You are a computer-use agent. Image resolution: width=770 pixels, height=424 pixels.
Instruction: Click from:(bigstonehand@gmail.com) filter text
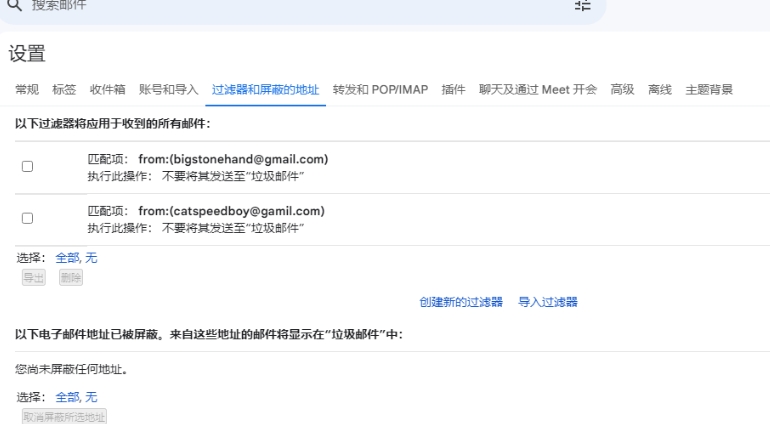(233, 159)
